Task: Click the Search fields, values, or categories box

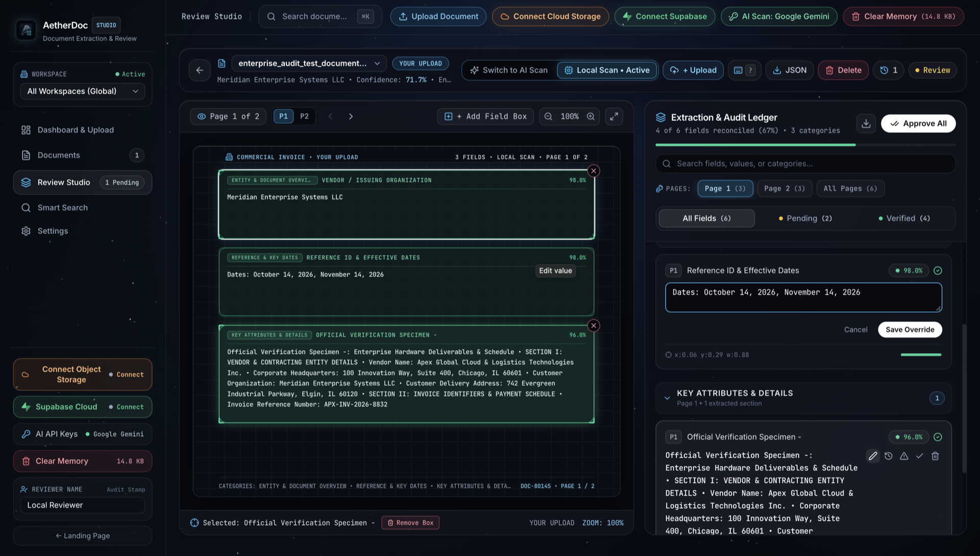Action: [805, 163]
